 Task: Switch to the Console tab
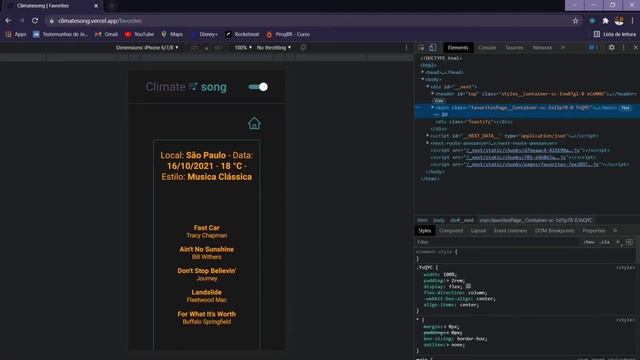click(487, 48)
